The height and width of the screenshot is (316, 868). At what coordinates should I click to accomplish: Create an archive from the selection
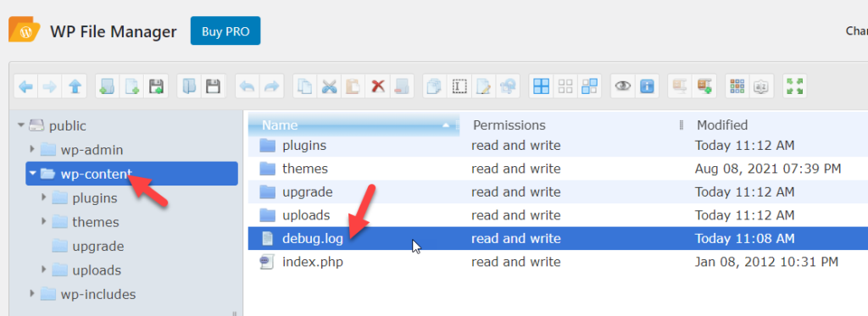704,86
